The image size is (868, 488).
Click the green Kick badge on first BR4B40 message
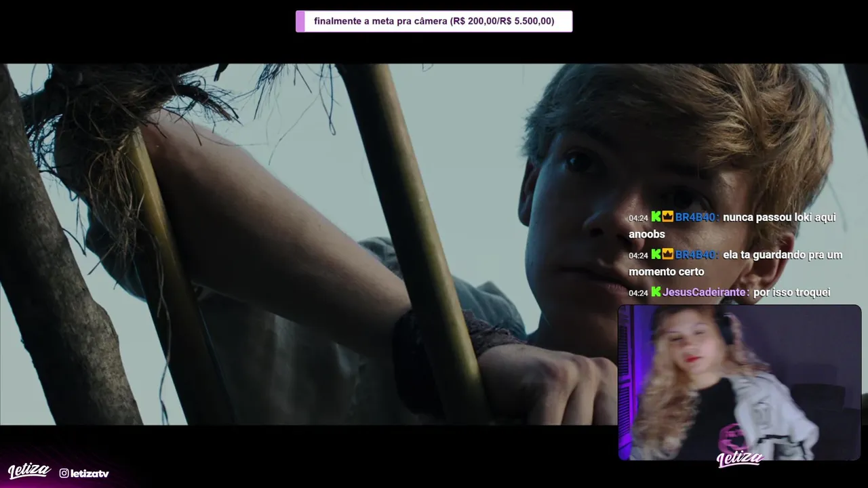pos(656,217)
